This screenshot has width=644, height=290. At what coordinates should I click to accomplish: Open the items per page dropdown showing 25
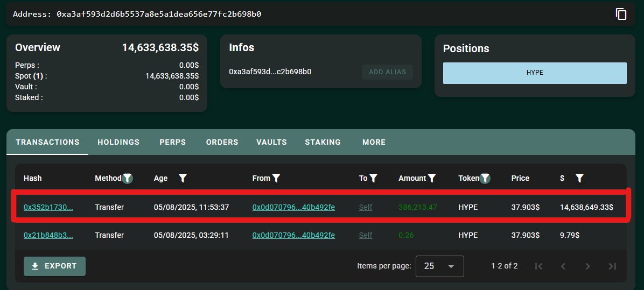tap(440, 266)
